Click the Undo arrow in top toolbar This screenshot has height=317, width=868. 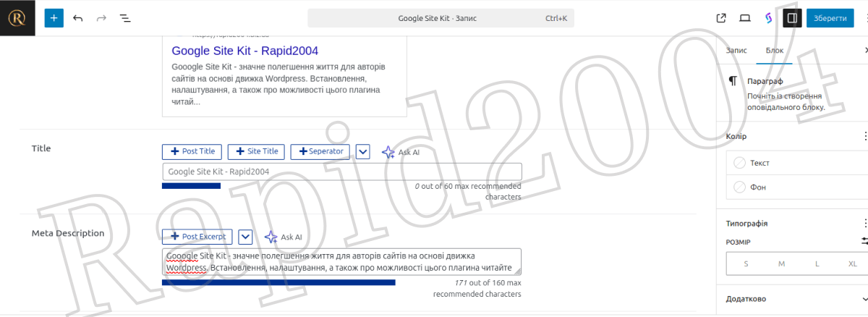78,18
